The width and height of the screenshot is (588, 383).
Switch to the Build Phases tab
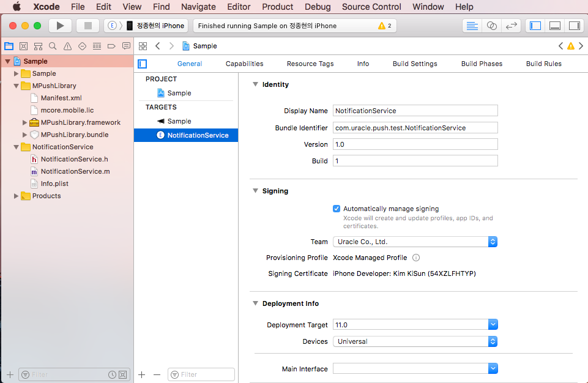[x=482, y=64]
